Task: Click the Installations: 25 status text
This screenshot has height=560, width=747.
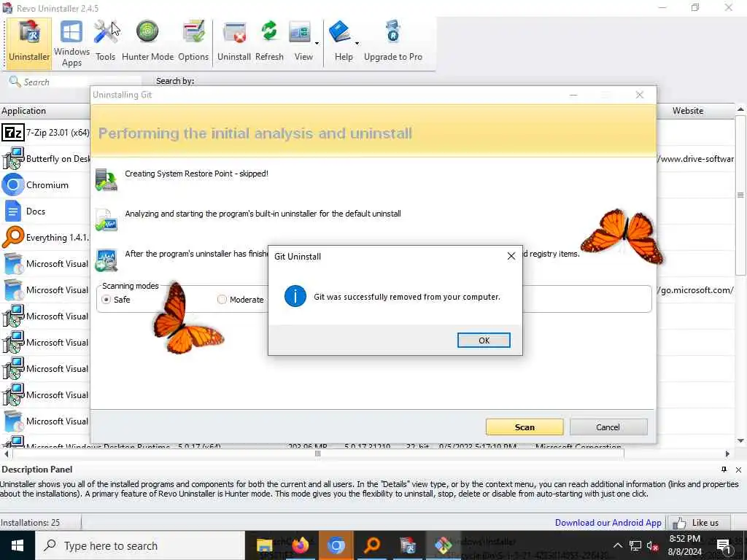Action: tap(31, 522)
